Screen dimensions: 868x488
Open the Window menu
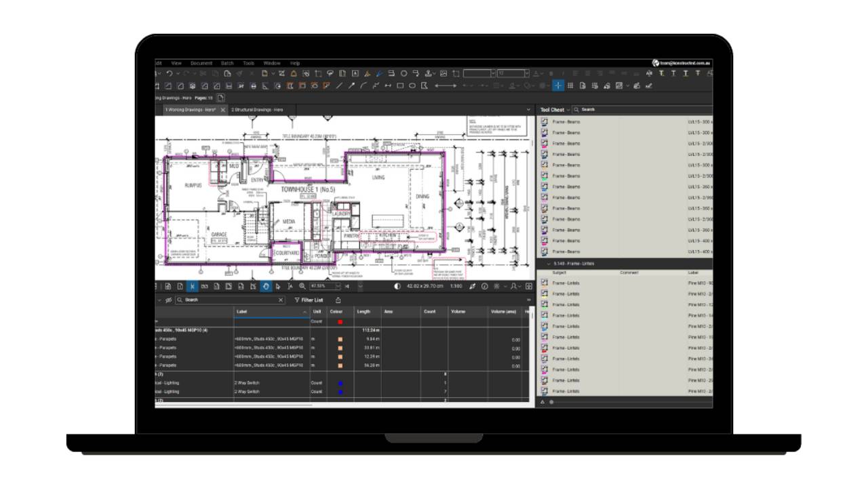point(272,63)
